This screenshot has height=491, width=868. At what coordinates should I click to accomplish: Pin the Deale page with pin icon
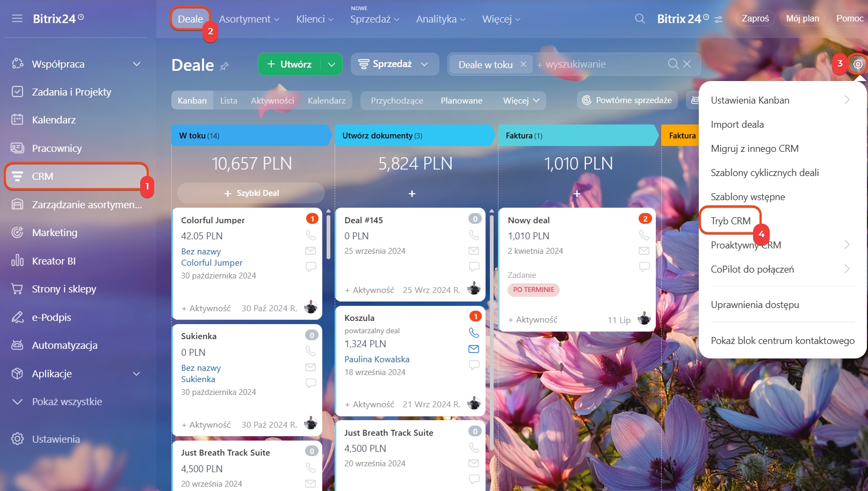(225, 66)
